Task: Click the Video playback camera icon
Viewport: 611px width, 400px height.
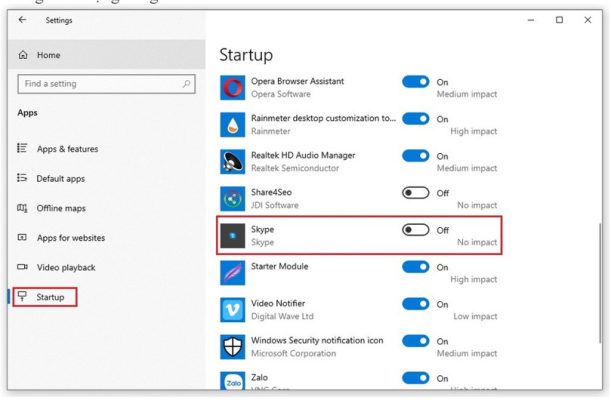Action: tap(22, 267)
